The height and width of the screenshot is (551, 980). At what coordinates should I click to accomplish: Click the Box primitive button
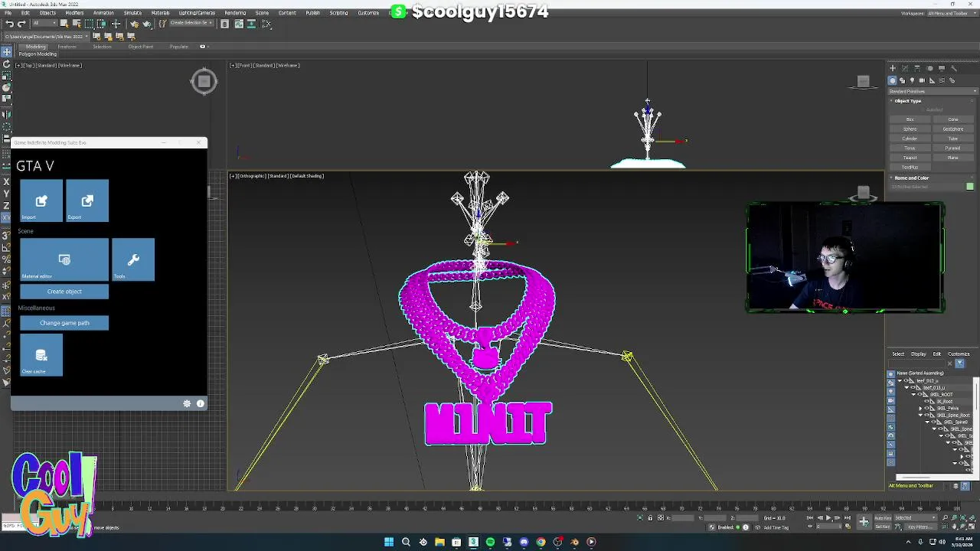click(x=910, y=119)
